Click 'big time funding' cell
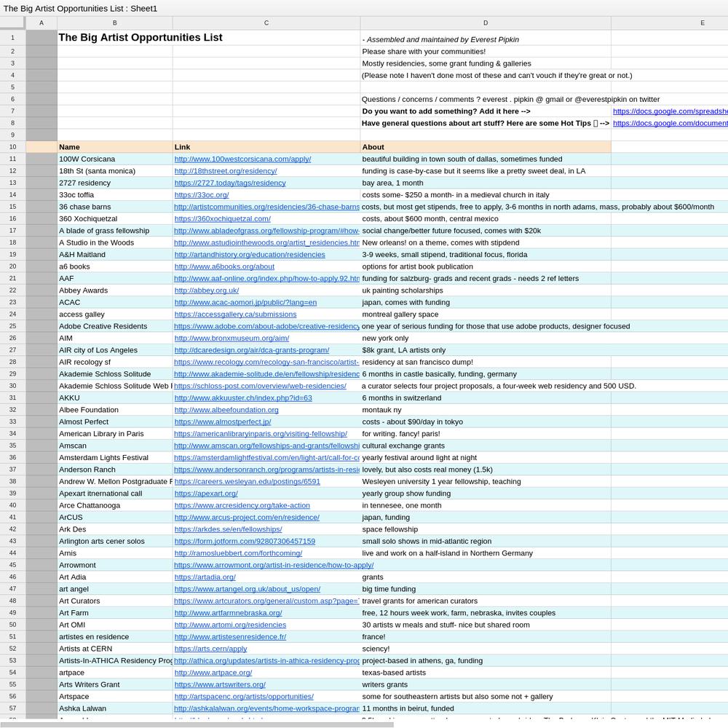 click(486, 589)
